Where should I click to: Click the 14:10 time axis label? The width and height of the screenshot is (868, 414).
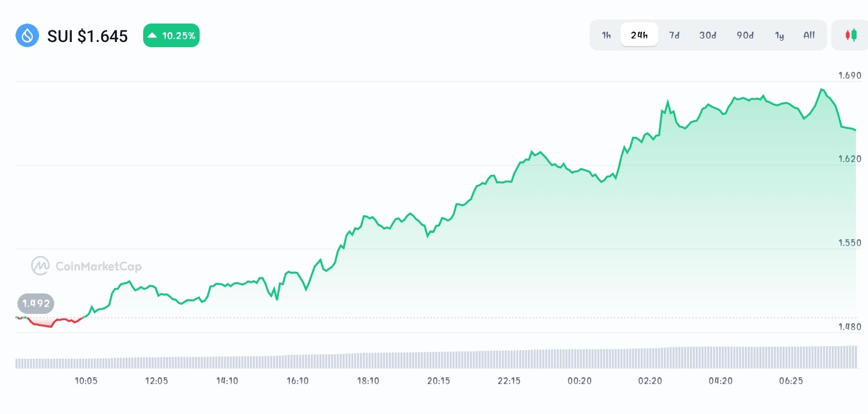pyautogui.click(x=227, y=381)
